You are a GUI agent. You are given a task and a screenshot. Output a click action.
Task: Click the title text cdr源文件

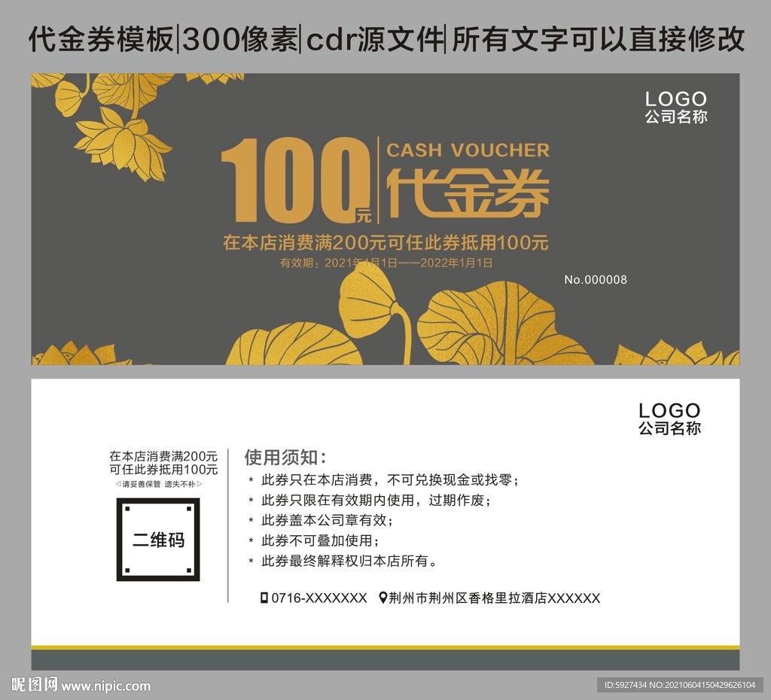(x=374, y=39)
